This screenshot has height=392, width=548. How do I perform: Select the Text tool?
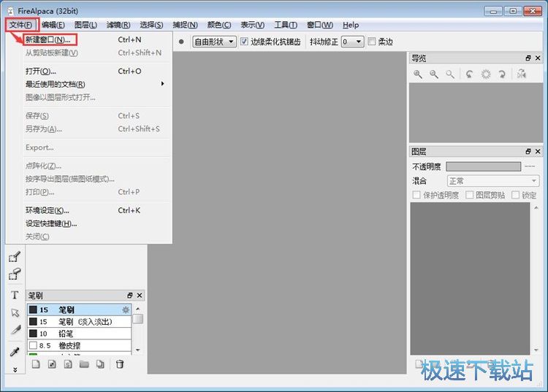point(15,296)
